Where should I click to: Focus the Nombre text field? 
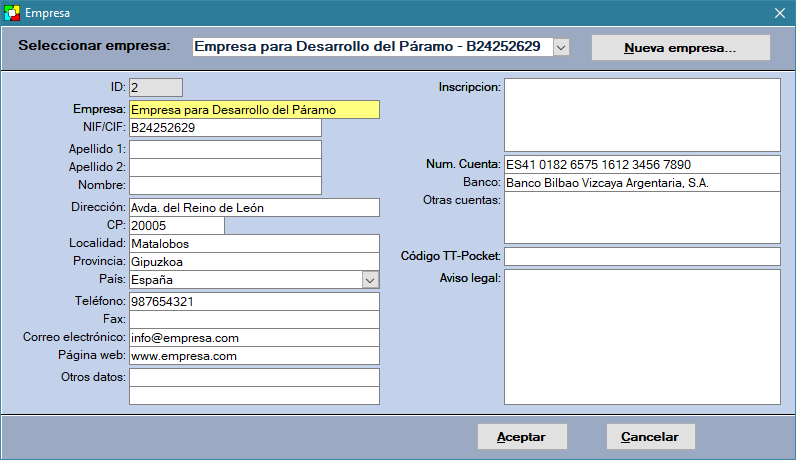point(225,185)
